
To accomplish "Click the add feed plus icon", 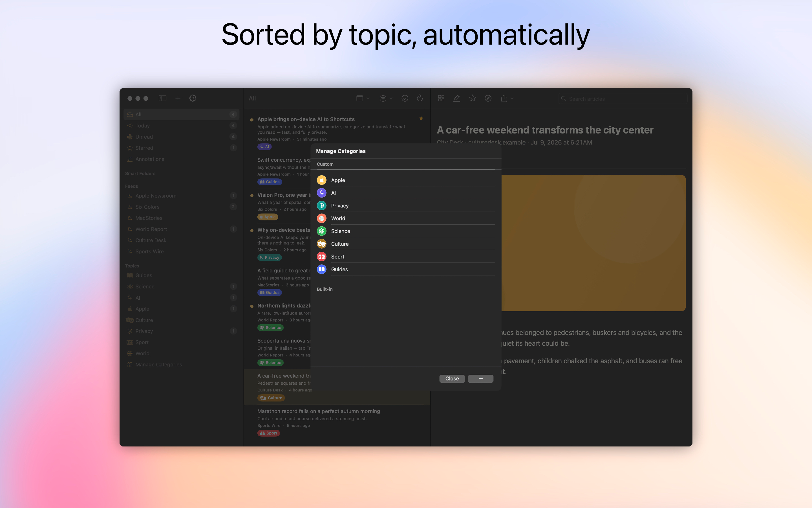I will [x=178, y=98].
